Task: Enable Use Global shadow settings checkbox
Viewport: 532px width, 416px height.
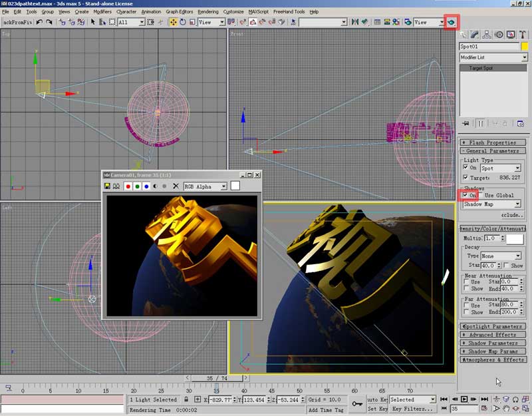Action: point(481,196)
